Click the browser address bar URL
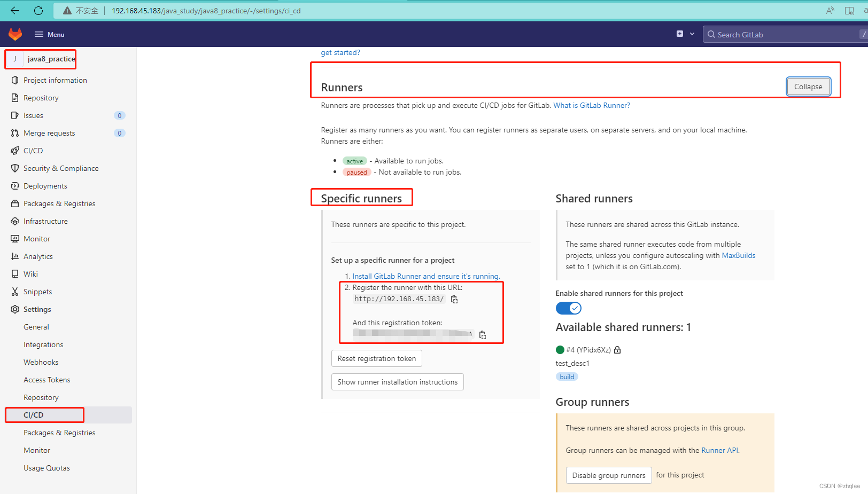The width and height of the screenshot is (868, 494). click(206, 11)
